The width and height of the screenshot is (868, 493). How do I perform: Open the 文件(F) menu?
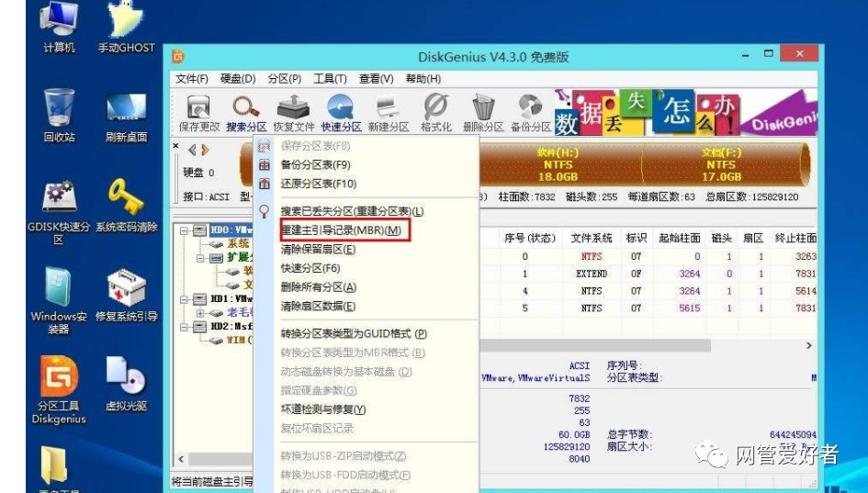click(x=192, y=79)
